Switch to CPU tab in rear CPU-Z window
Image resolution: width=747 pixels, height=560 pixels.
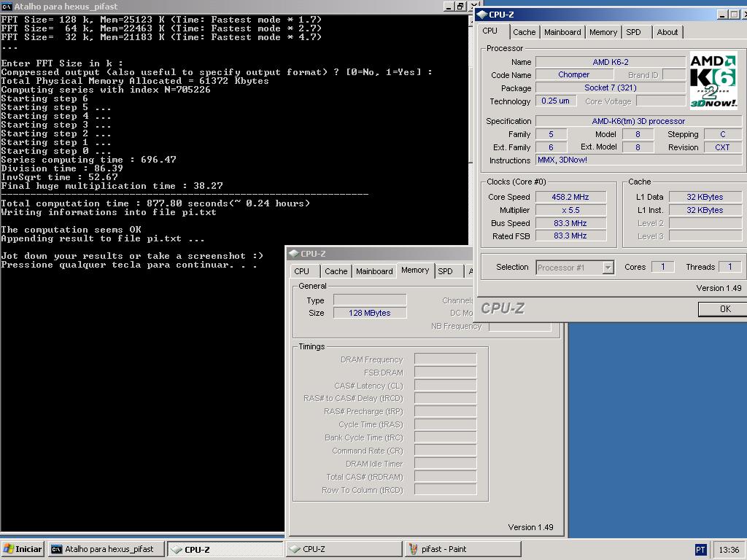coord(301,271)
